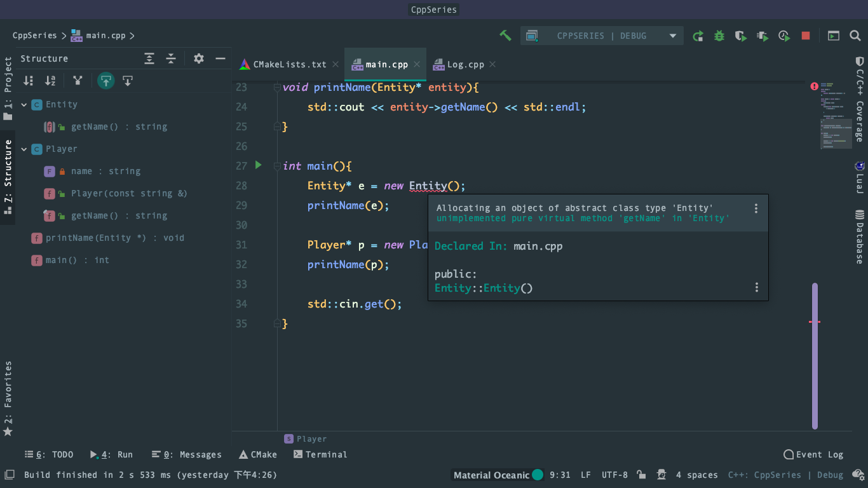Collapse the Player class node
The width and height of the screenshot is (868, 488).
24,149
